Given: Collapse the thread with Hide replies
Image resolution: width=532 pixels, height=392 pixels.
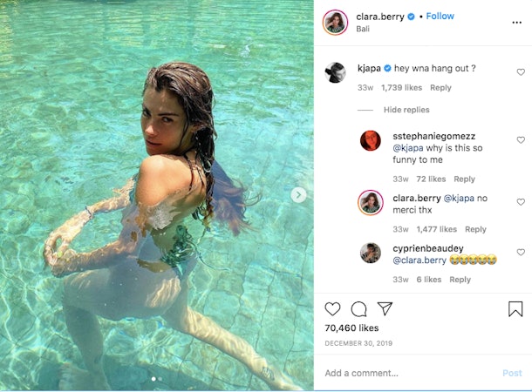Looking at the screenshot, I should [406, 110].
